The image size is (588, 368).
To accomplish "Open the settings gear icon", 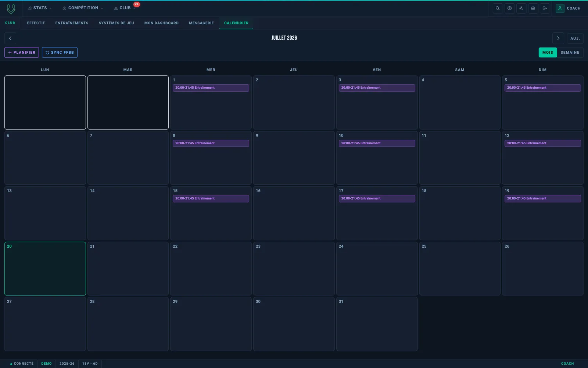I will point(533,8).
